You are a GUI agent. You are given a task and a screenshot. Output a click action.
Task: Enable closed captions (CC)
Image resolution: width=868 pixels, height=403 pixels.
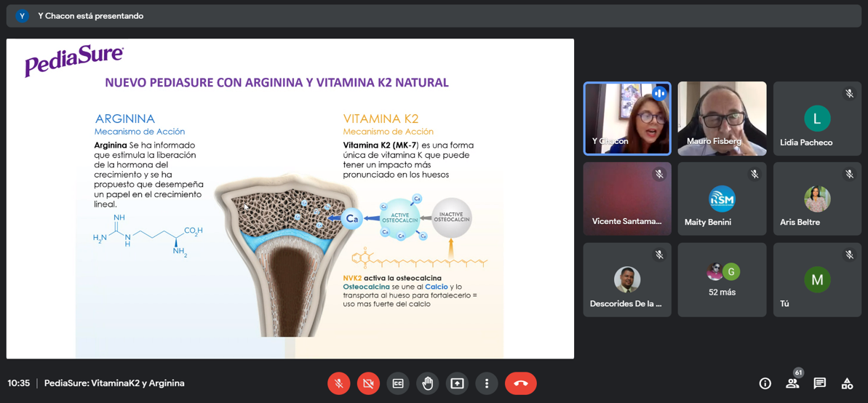click(x=398, y=383)
